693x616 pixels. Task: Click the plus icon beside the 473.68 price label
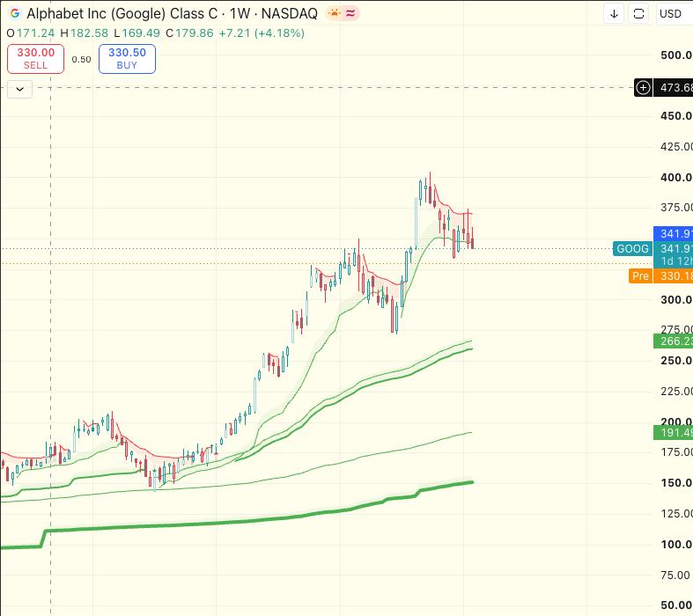pyautogui.click(x=643, y=87)
